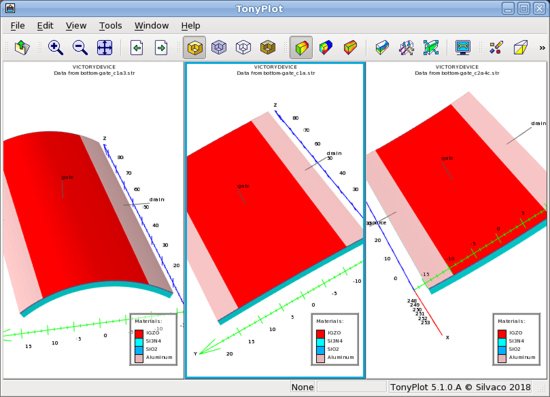Expand the toolbar overflow chevron

(x=542, y=48)
